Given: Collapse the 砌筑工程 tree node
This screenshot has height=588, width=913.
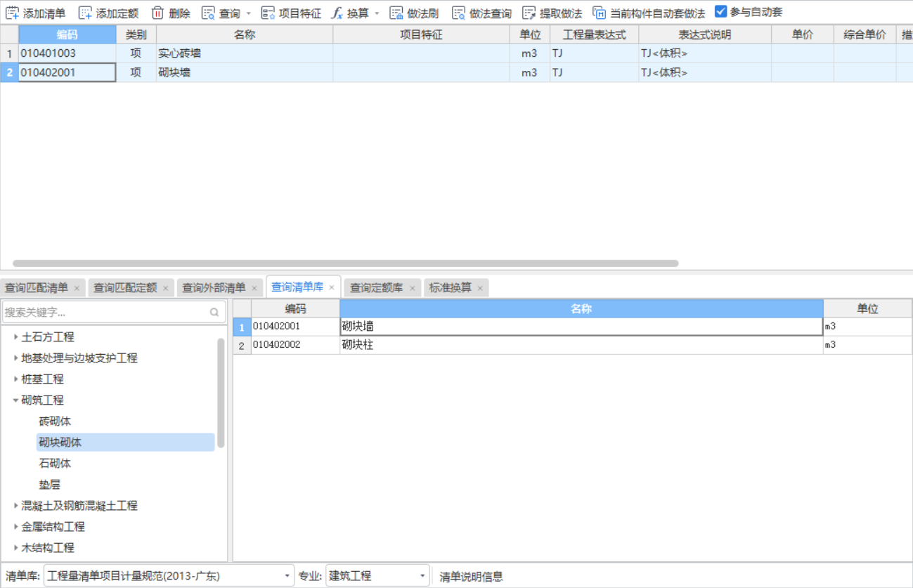Looking at the screenshot, I should (16, 400).
